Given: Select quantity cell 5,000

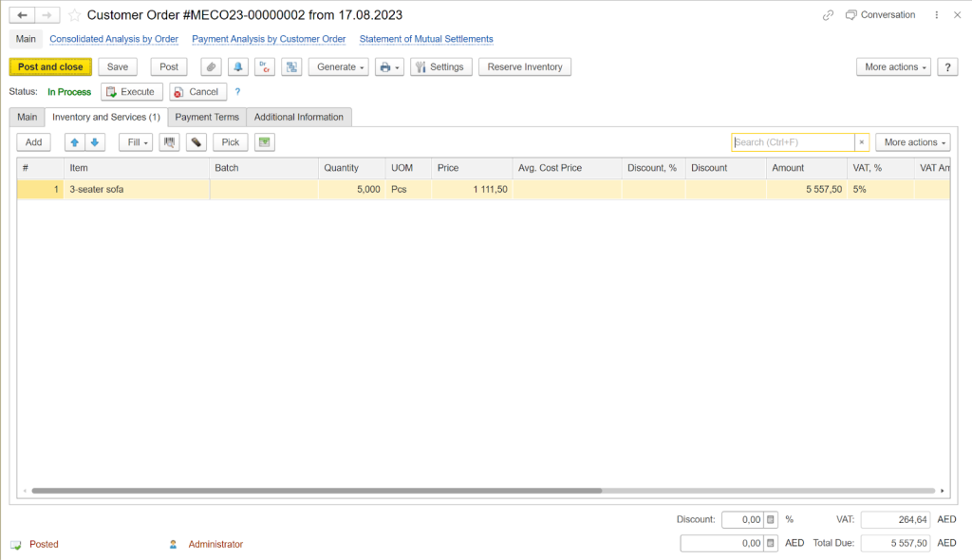Looking at the screenshot, I should (352, 189).
